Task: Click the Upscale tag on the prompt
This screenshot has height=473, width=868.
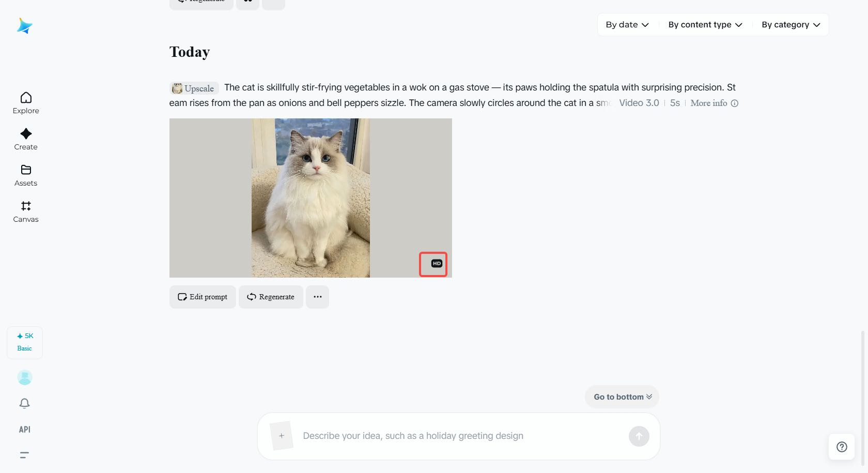Action: click(x=194, y=88)
